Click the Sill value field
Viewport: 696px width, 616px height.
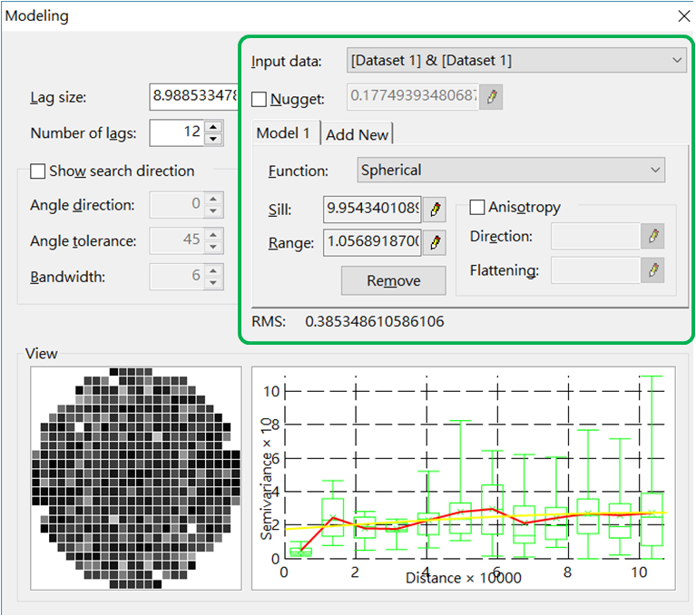point(372,209)
